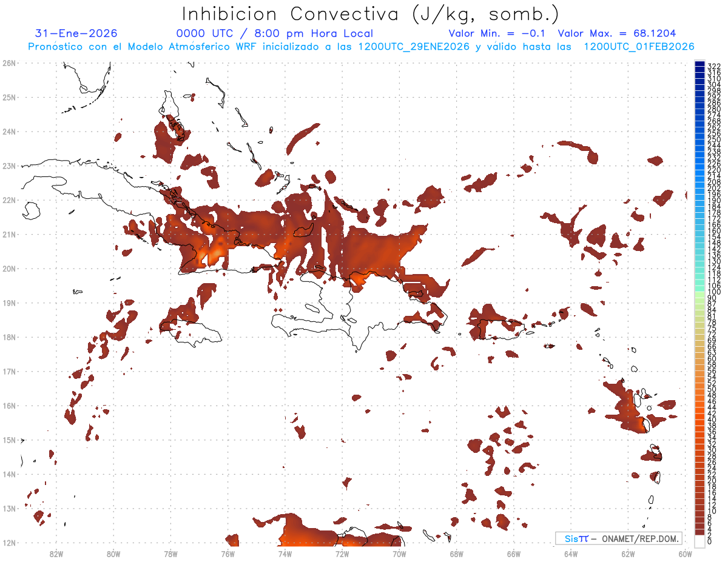Screen dimensions: 728x562
Task: Click the 26N latitude label
Action: point(10,63)
